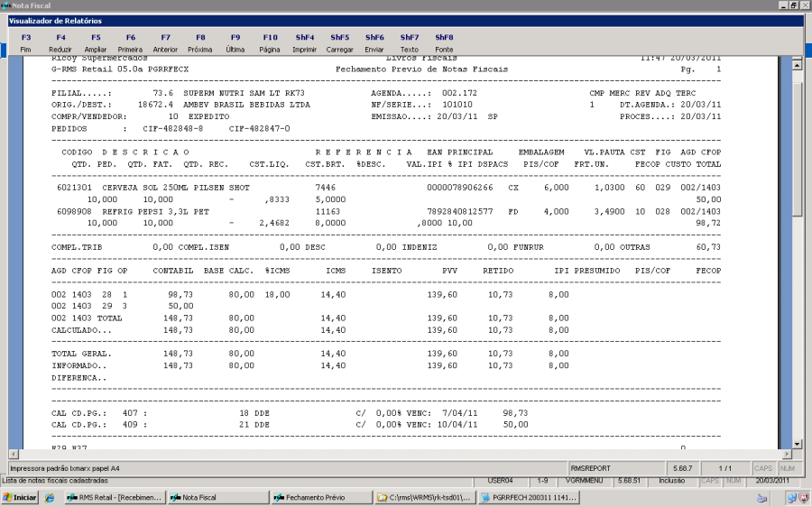Launch Internet Explorer from quick launch

(x=50, y=498)
